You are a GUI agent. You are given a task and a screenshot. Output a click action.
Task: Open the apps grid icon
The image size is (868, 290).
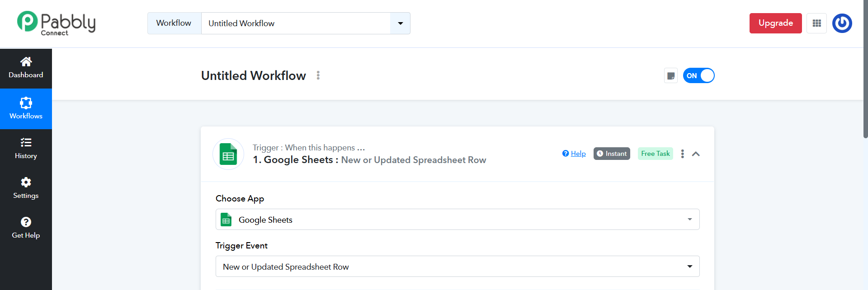816,23
